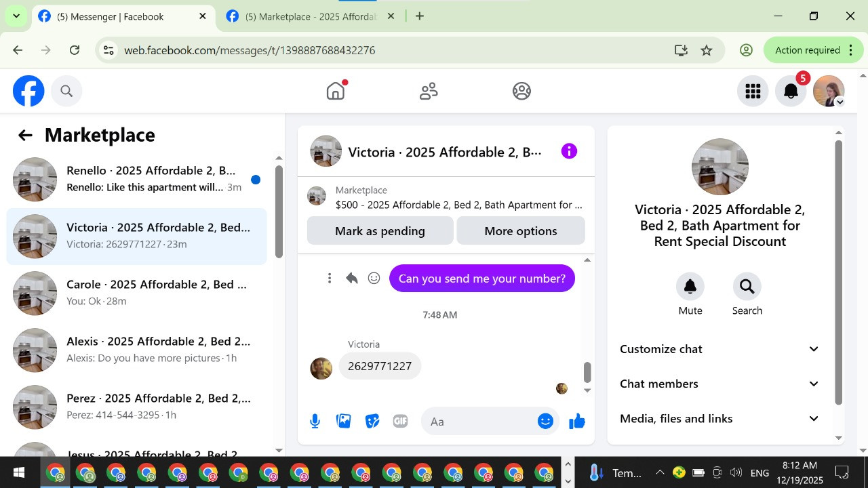The height and width of the screenshot is (488, 868).
Task: Show hidden system tray icons
Action: click(659, 472)
